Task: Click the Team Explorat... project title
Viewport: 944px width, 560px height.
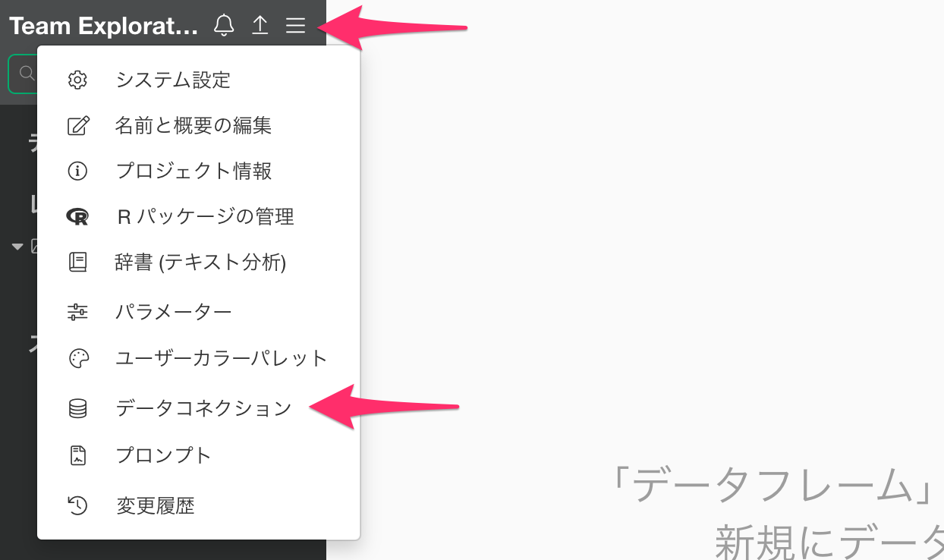Action: [104, 27]
